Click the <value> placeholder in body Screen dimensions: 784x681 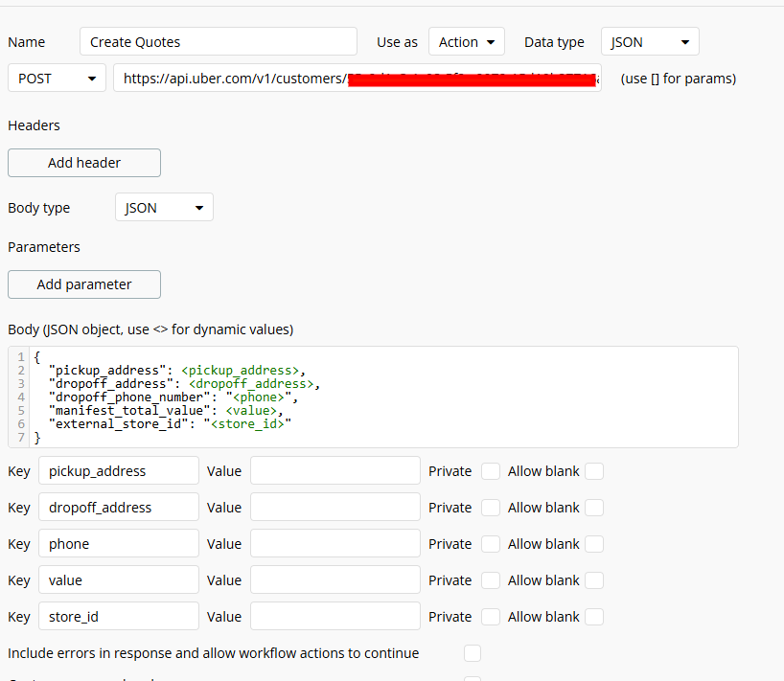[251, 411]
